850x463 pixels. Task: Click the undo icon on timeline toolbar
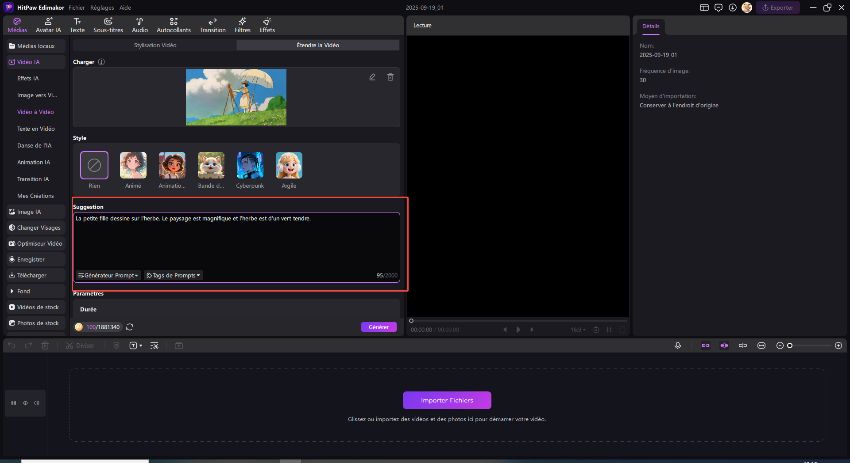tap(11, 345)
